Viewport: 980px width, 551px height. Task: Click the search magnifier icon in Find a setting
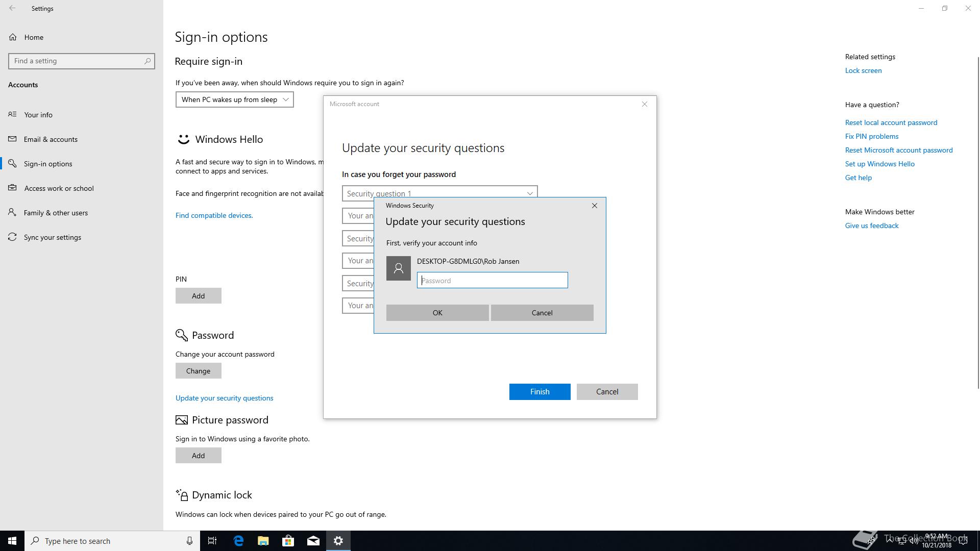(148, 61)
